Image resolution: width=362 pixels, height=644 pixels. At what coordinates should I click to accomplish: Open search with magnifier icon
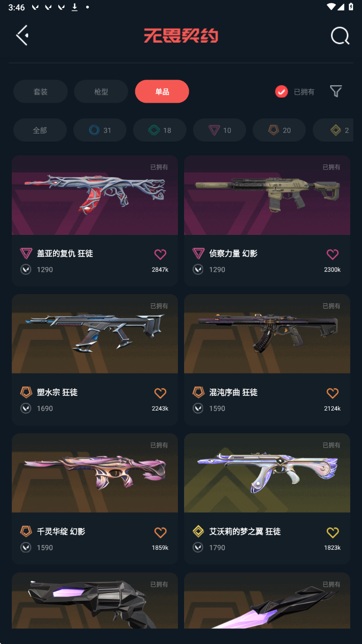click(340, 36)
